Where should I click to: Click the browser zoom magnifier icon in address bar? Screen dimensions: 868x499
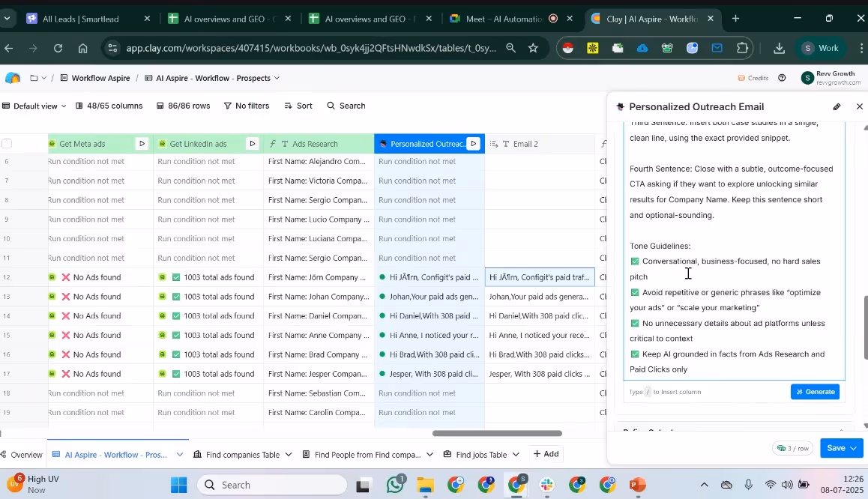(x=510, y=48)
